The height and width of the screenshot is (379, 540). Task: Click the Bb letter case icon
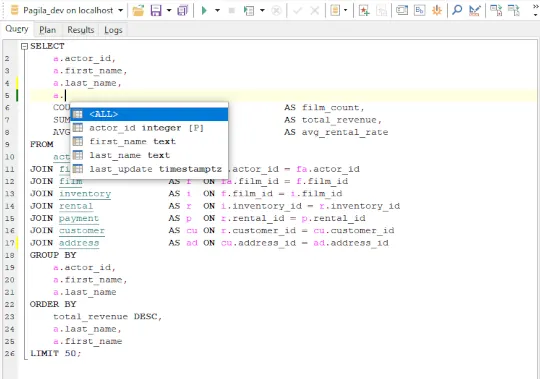[x=419, y=11]
